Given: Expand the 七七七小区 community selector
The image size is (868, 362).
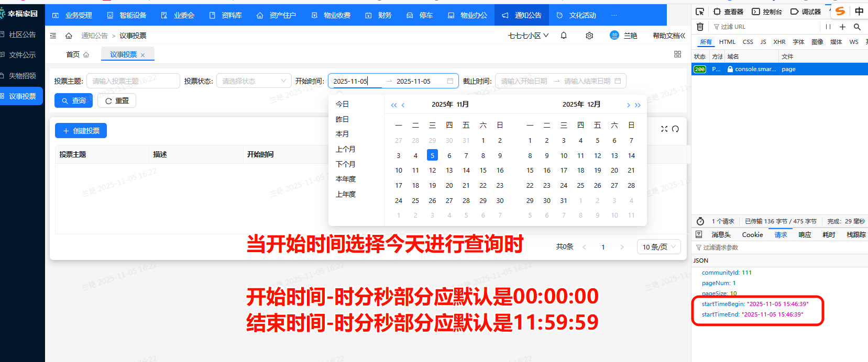Looking at the screenshot, I should pyautogui.click(x=528, y=36).
